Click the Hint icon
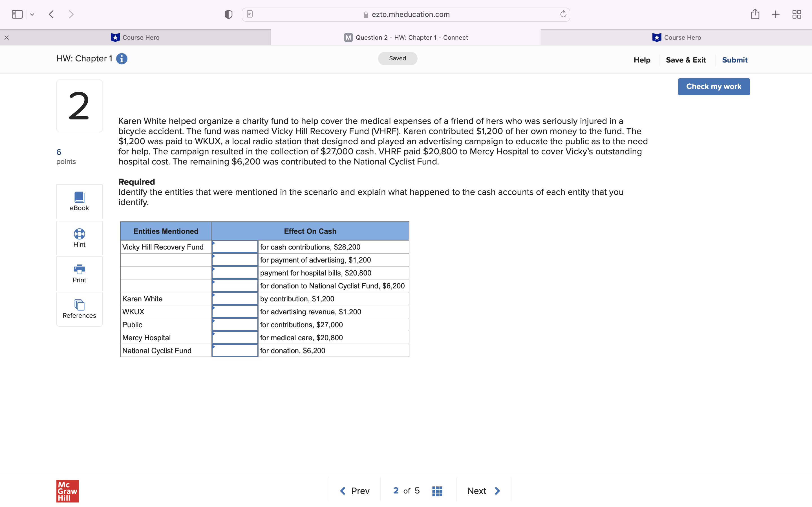The width and height of the screenshot is (812, 507). 79,237
